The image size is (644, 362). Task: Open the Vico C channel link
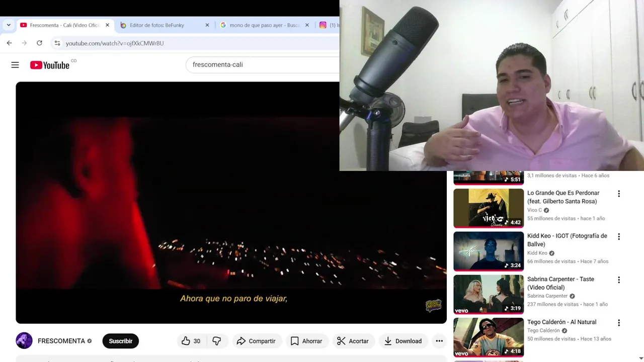pos(534,210)
